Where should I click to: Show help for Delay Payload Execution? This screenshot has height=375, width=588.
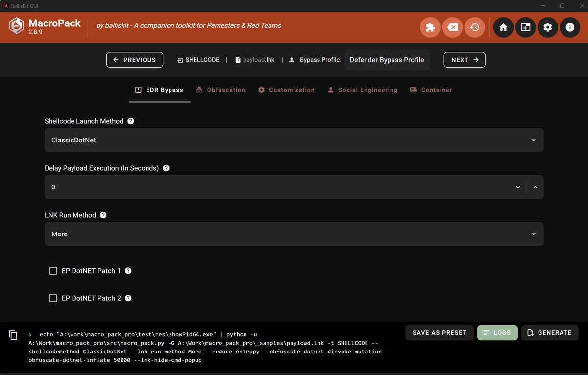tap(166, 168)
